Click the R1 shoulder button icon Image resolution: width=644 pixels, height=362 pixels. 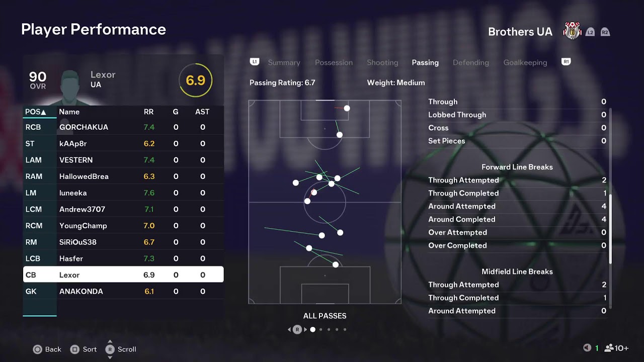pyautogui.click(x=566, y=62)
